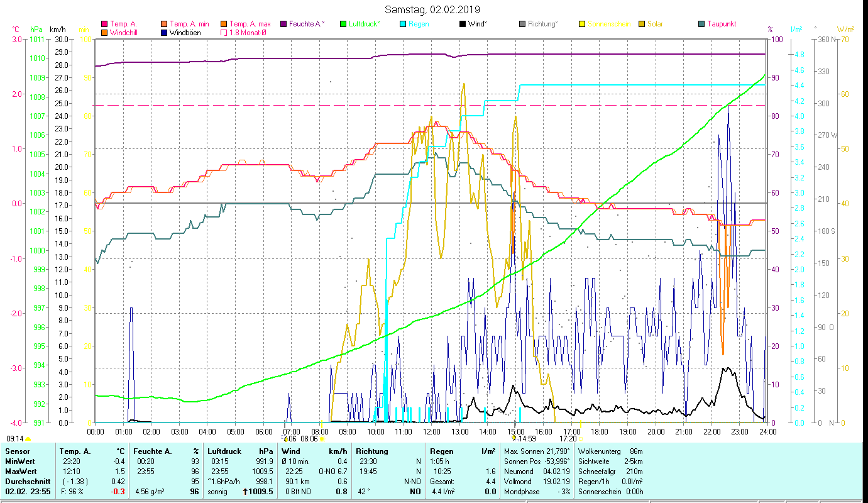
Task: Select the teal Taupunkt legend square
Action: (701, 24)
